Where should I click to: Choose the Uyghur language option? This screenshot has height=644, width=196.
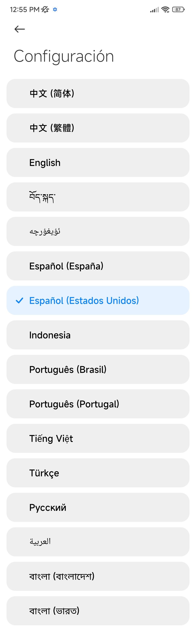click(x=98, y=231)
